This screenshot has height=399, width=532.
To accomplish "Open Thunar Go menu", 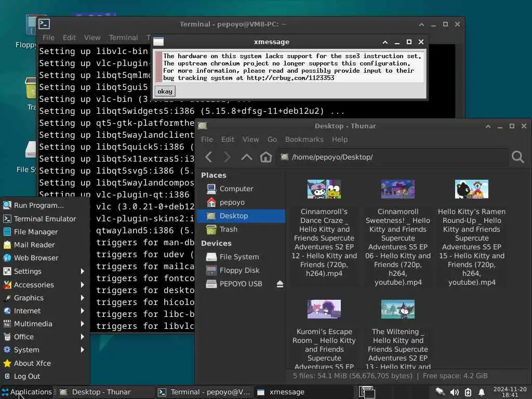I will 272,139.
